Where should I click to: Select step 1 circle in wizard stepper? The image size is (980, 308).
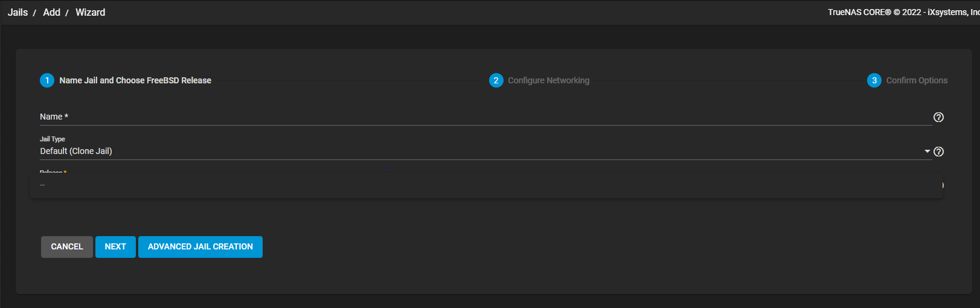(x=47, y=80)
